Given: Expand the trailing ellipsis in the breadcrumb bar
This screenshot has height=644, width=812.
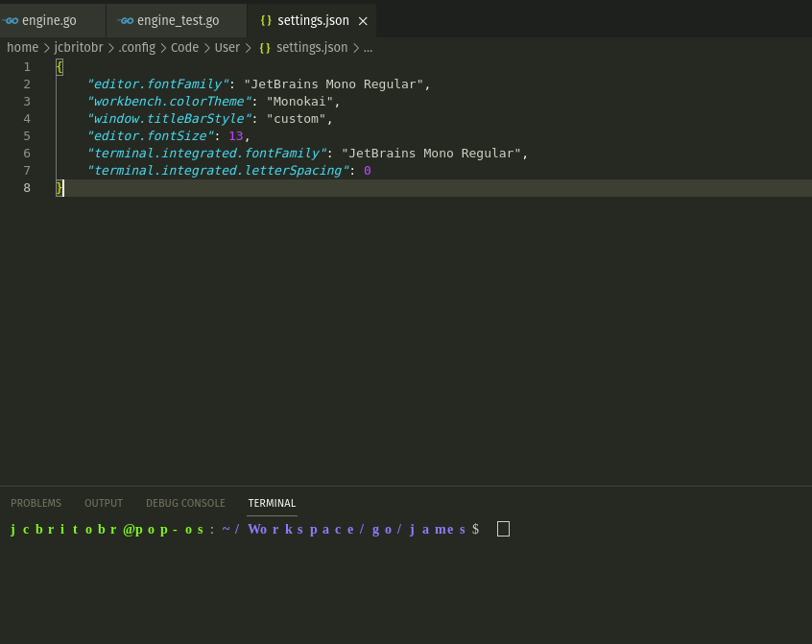Looking at the screenshot, I should (x=368, y=47).
